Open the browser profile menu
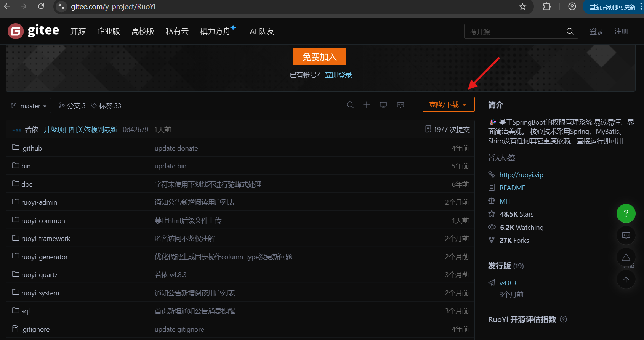 [572, 6]
